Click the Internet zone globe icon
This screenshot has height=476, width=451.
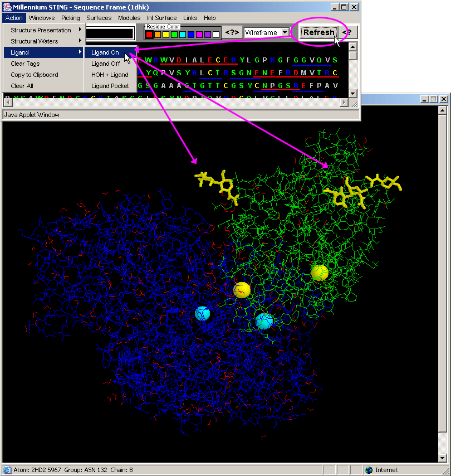pyautogui.click(x=369, y=470)
